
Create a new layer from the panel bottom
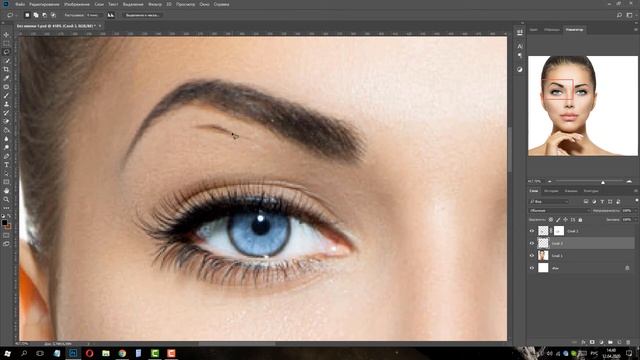(619, 342)
